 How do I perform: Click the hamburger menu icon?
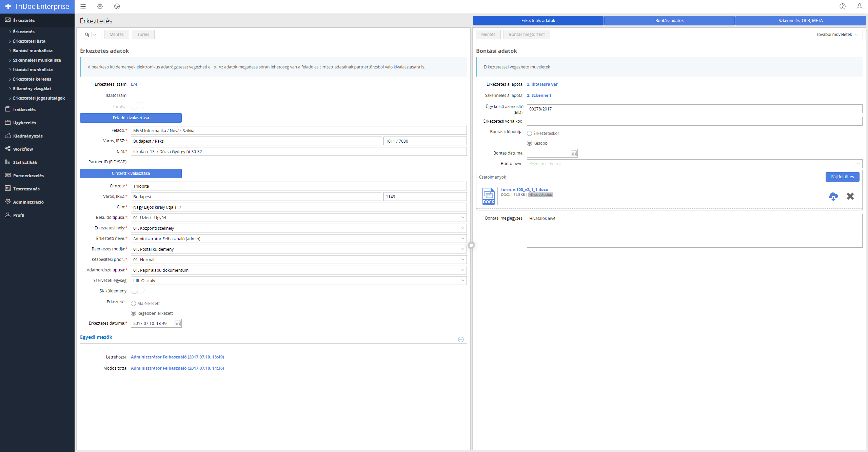pyautogui.click(x=83, y=6)
